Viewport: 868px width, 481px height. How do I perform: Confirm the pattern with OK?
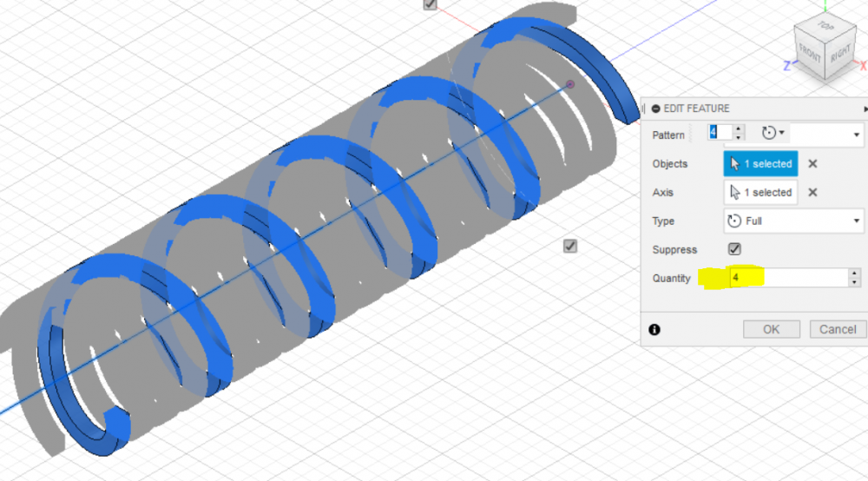[x=771, y=329]
